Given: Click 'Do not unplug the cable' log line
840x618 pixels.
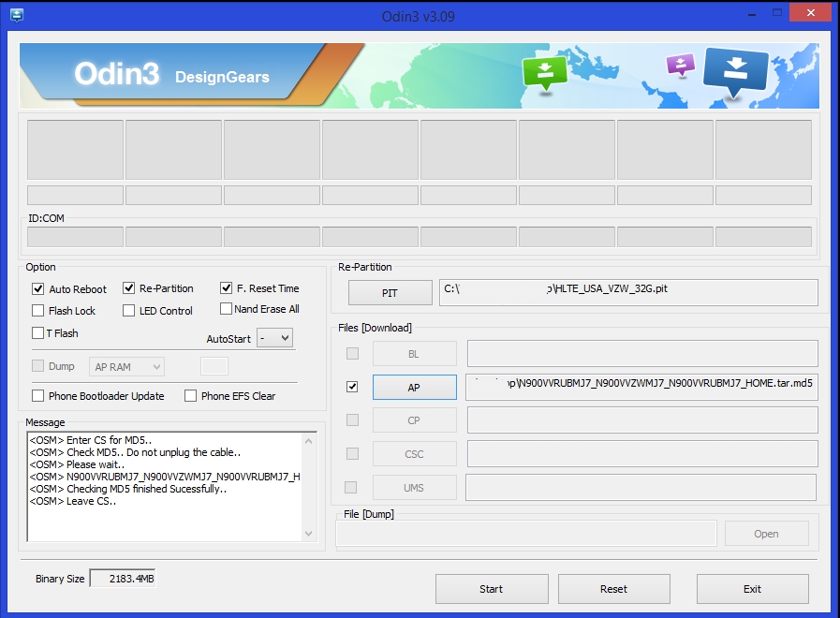Looking at the screenshot, I should pyautogui.click(x=135, y=452).
